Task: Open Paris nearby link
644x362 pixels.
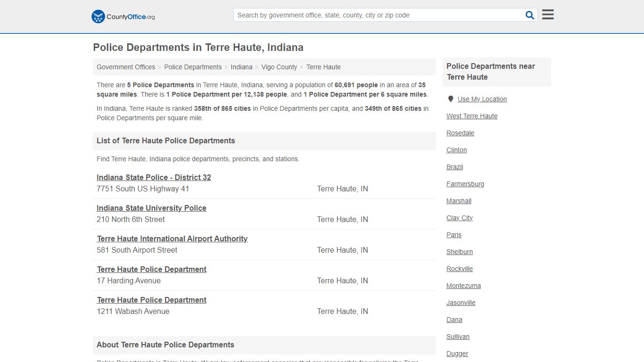Action: point(454,235)
